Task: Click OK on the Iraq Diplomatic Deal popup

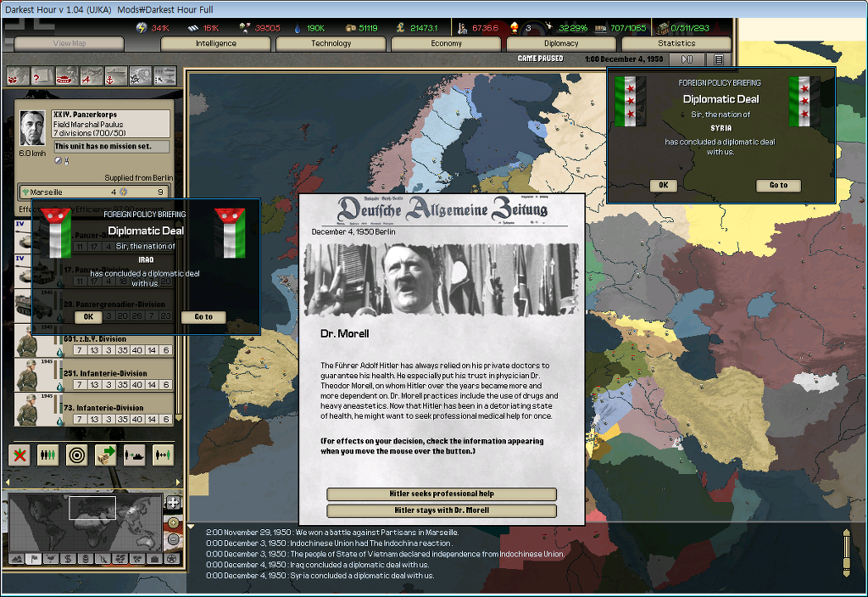Action: [x=88, y=317]
